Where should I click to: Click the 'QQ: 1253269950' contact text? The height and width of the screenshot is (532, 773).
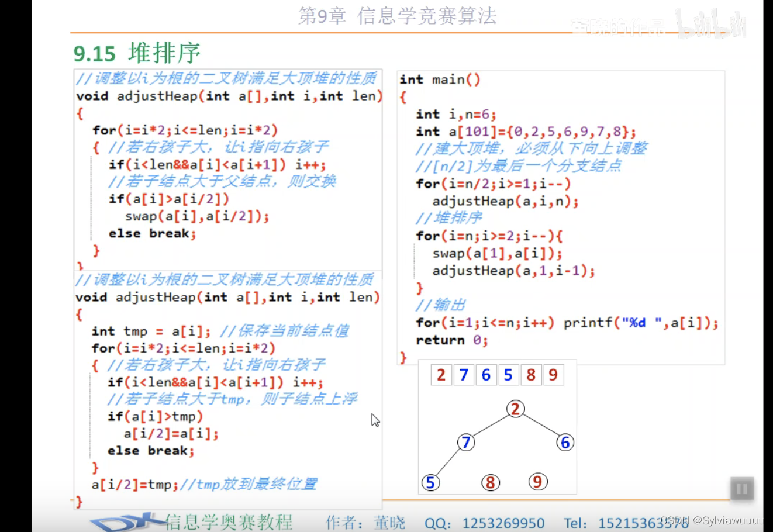485,523
